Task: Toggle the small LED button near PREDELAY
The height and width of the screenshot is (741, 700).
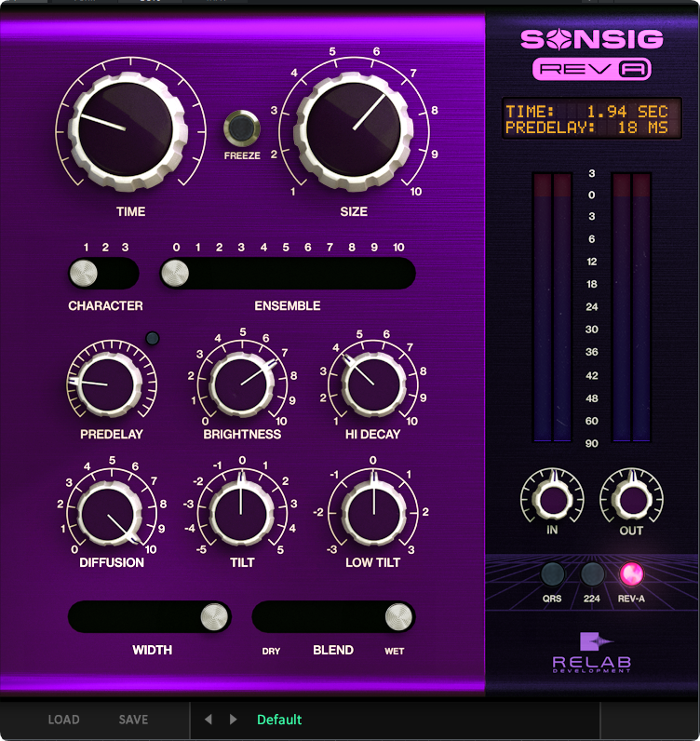Action: (153, 338)
